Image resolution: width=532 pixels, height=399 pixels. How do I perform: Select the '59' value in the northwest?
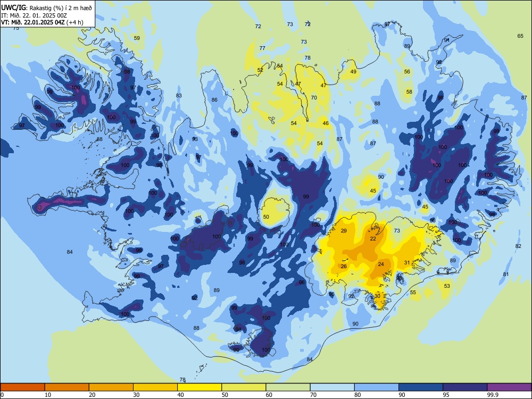[x=137, y=38]
